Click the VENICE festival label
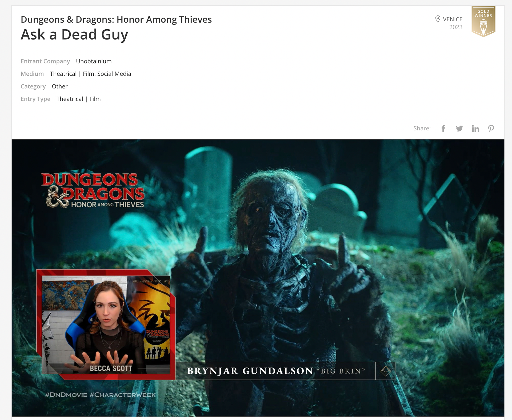 (453, 19)
